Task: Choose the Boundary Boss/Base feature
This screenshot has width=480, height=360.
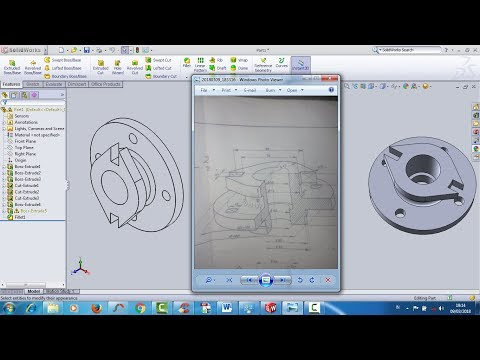Action: click(65, 76)
